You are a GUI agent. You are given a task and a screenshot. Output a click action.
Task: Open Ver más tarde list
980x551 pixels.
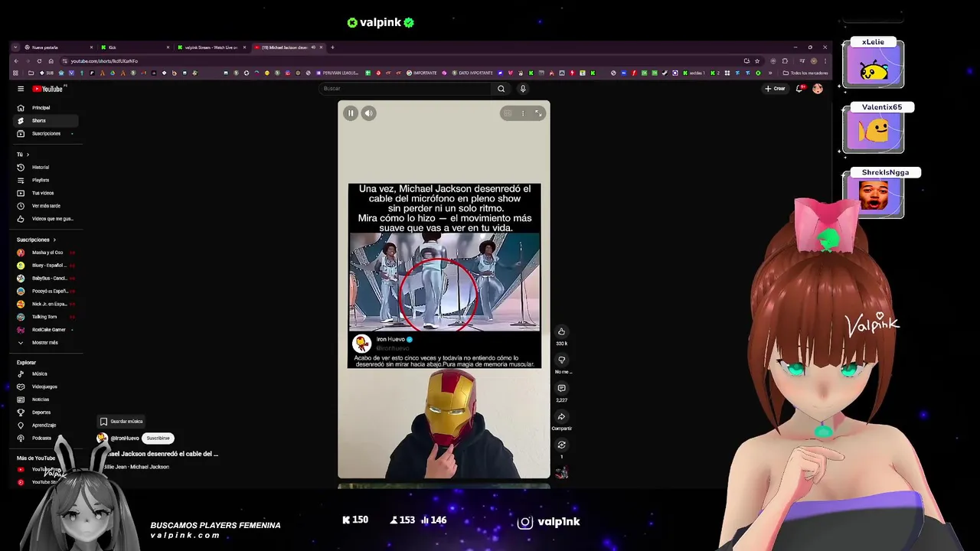point(47,206)
